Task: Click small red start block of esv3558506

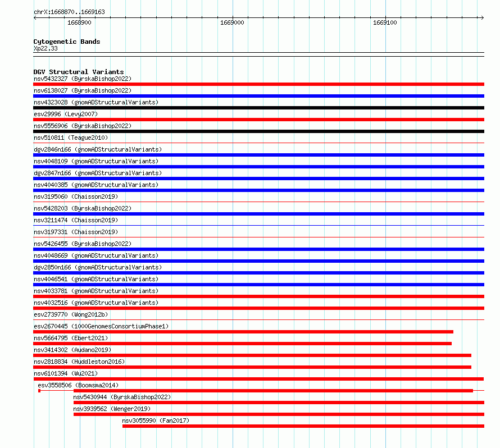Action: pos(39,391)
